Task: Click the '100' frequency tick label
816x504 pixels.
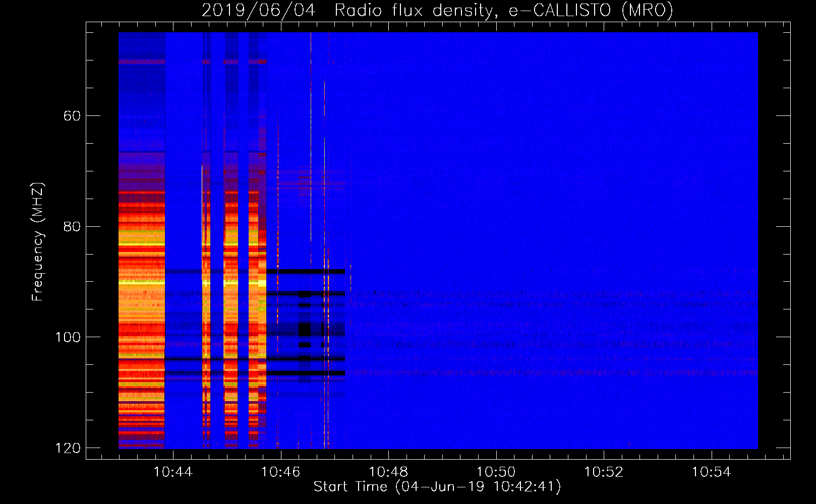Action: point(68,337)
